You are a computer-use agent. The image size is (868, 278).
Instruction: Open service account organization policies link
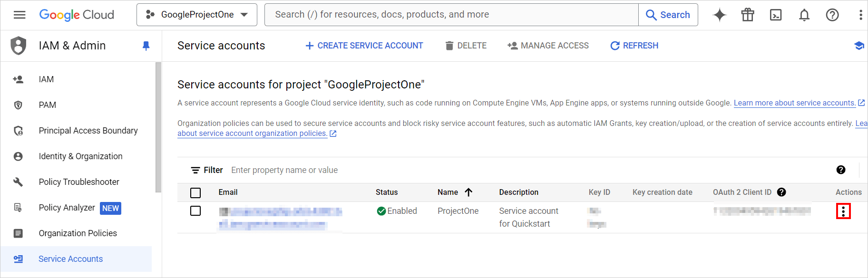click(253, 134)
